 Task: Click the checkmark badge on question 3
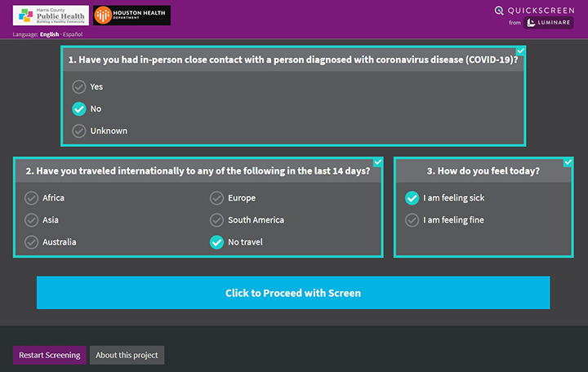[x=568, y=162]
